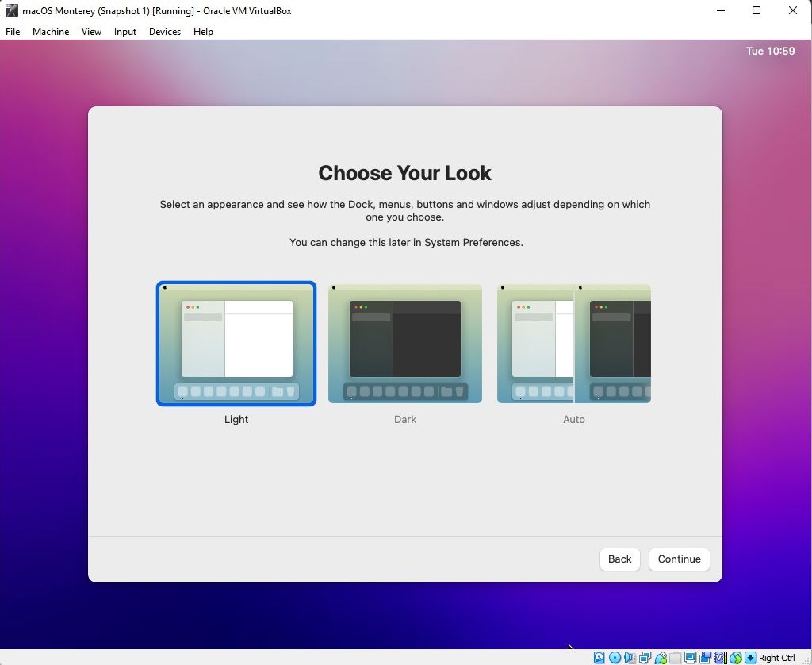Image resolution: width=812 pixels, height=665 pixels.
Task: Click the optical disk status icon
Action: (x=615, y=658)
